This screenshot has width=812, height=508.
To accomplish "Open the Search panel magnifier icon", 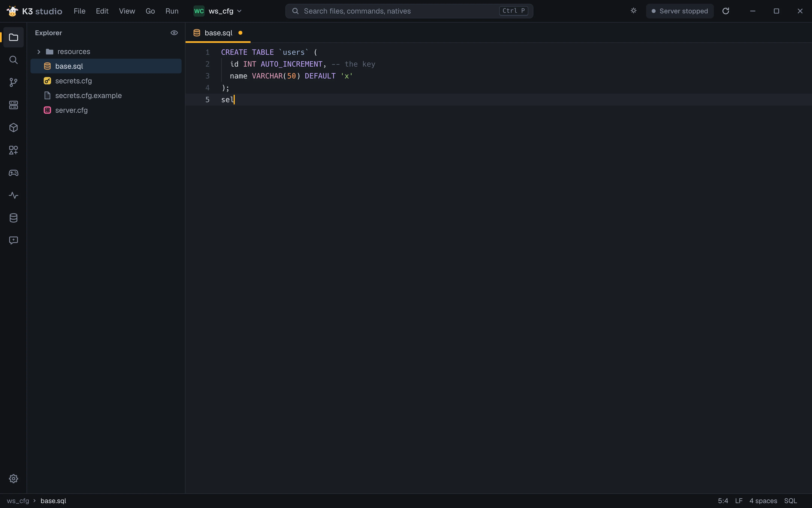I will pos(13,60).
